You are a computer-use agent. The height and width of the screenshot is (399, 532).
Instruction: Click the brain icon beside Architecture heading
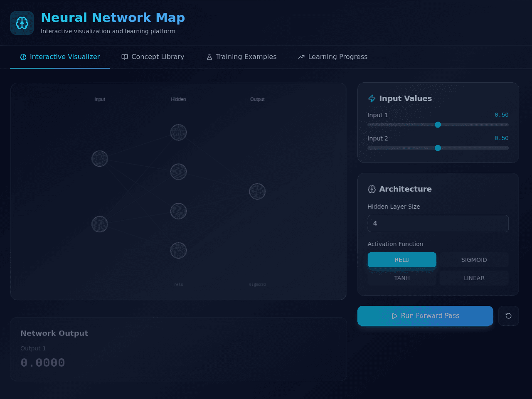[372, 189]
